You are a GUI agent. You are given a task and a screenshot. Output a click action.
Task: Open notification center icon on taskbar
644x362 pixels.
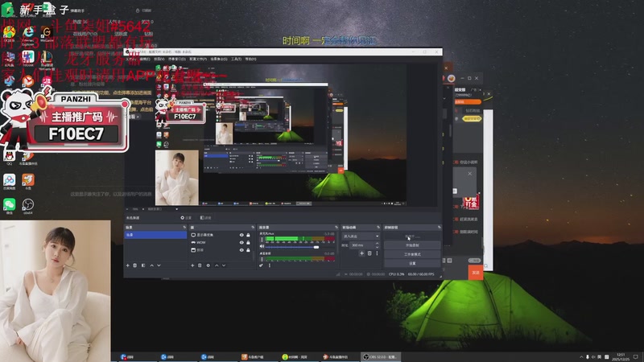(636, 356)
